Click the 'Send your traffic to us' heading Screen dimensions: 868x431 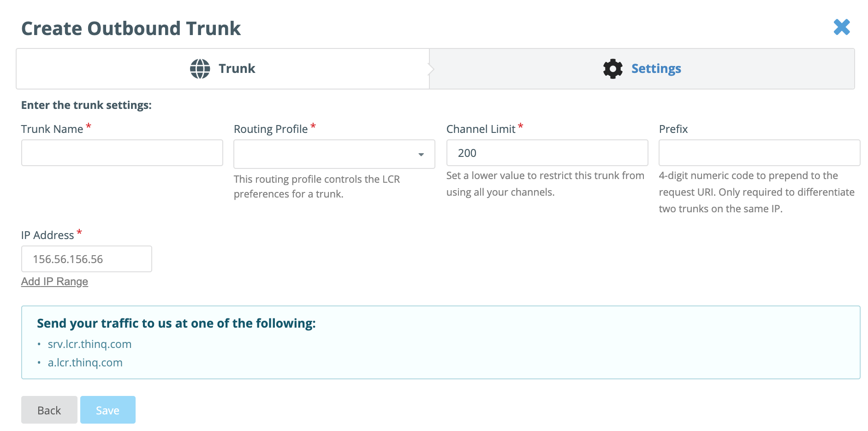point(176,323)
